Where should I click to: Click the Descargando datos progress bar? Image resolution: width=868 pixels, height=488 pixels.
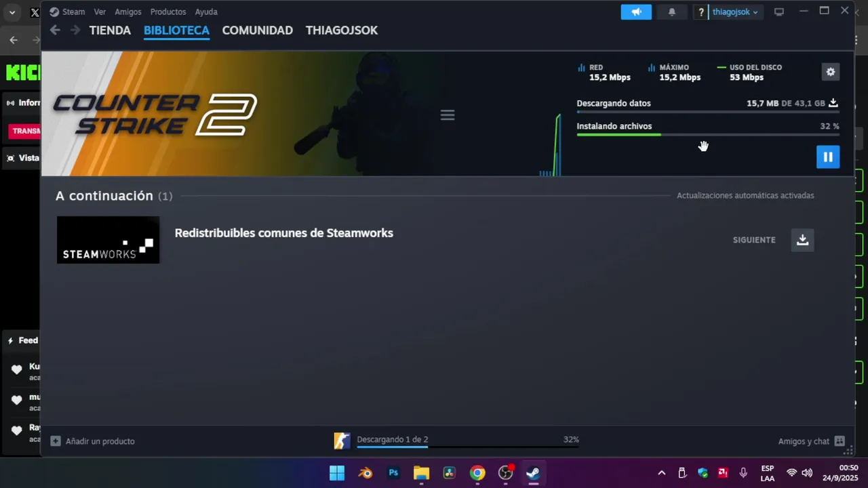click(x=708, y=112)
